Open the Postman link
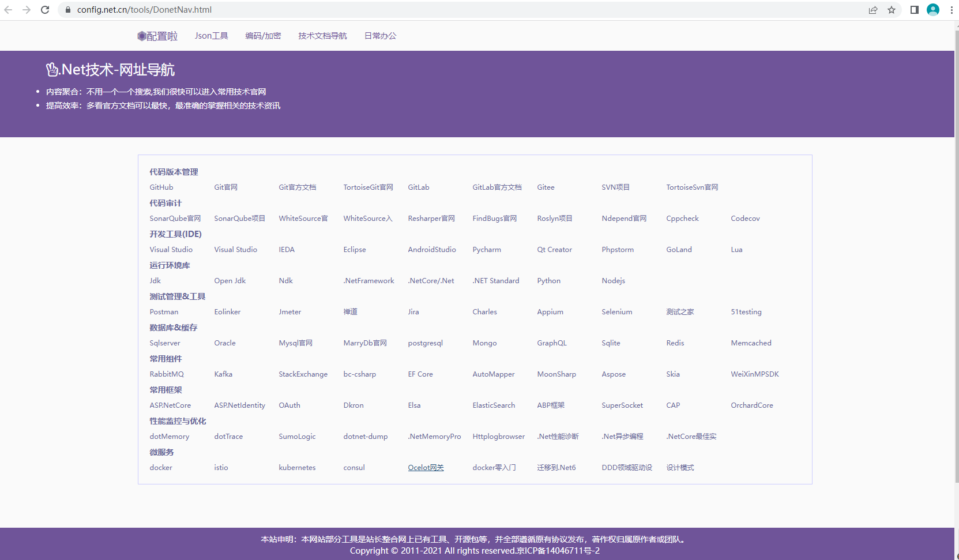 (x=164, y=312)
